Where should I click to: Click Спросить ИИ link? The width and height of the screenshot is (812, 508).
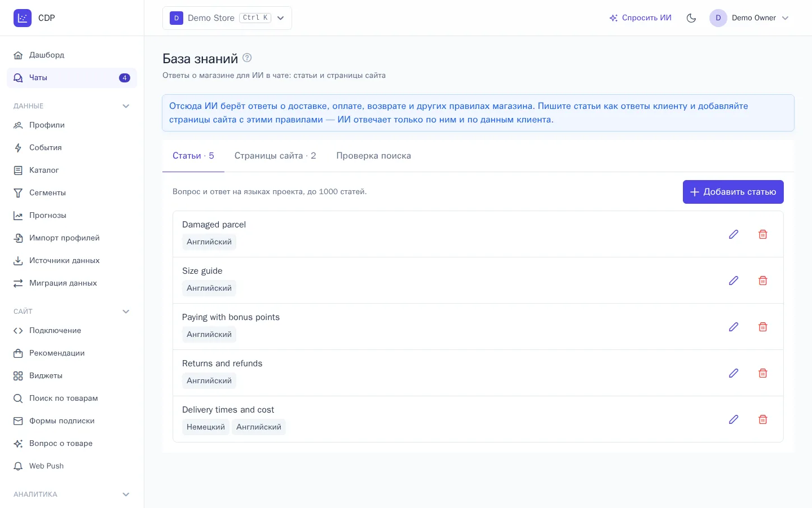(x=641, y=18)
